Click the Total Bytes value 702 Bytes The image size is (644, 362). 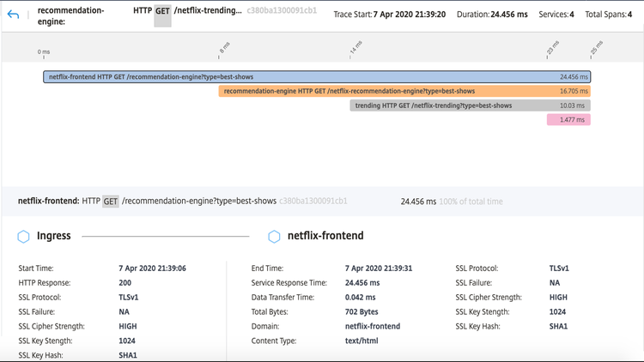[361, 312]
